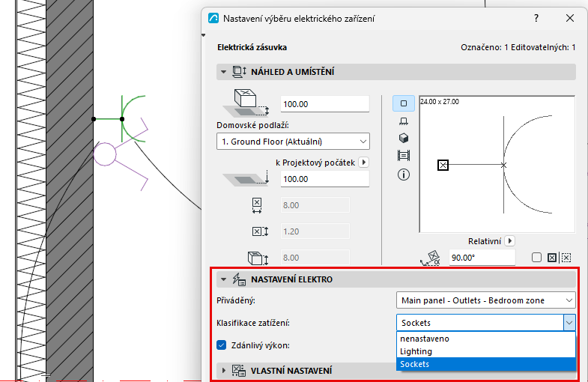This screenshot has height=382, width=588.
Task: Select the purple circle symbol on plan
Action: (x=105, y=154)
